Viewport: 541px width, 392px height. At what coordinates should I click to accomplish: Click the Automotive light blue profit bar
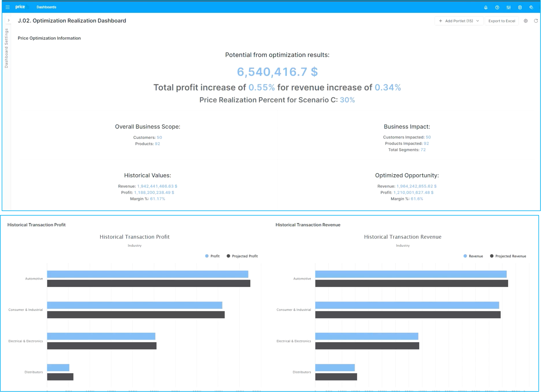147,274
